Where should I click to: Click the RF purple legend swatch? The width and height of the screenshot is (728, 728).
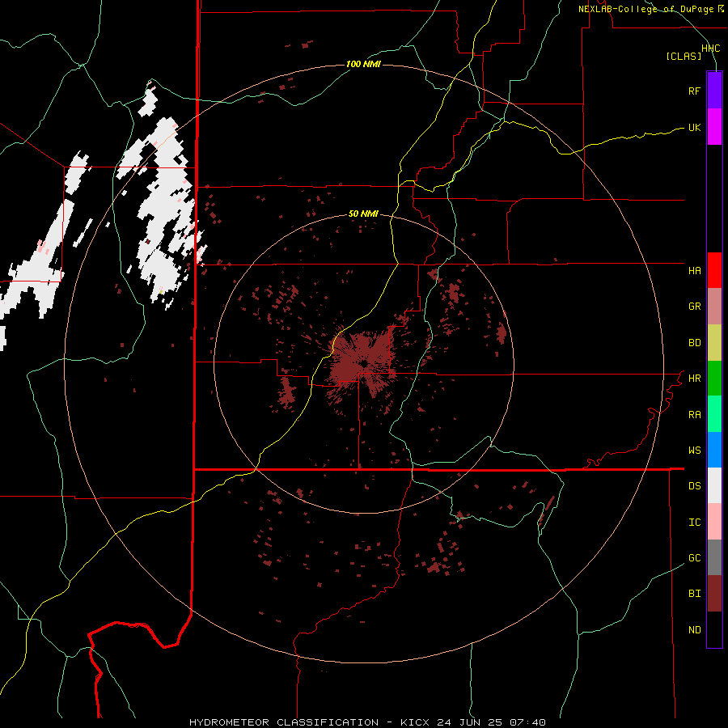click(714, 91)
